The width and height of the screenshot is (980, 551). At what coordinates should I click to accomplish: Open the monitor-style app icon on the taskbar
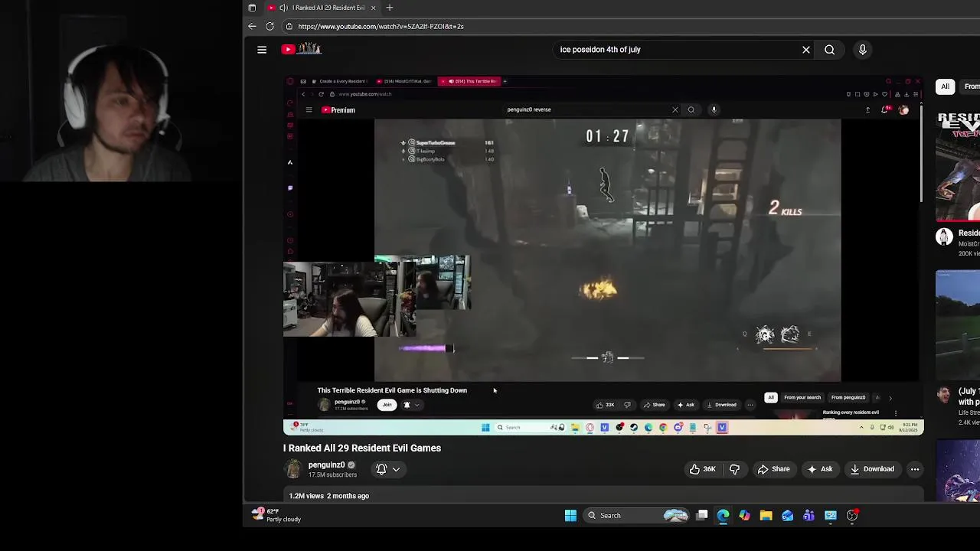point(830,516)
